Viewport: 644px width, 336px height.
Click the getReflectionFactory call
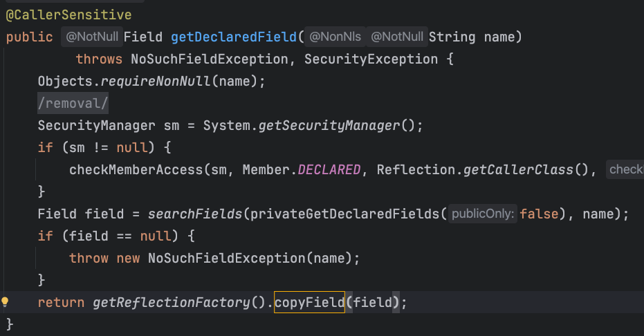[172, 303]
